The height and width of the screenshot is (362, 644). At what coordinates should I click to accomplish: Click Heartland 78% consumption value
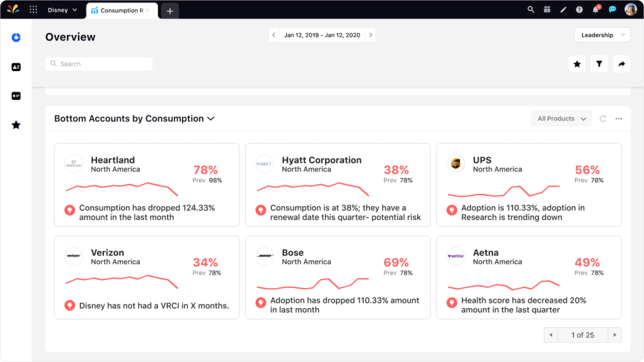(x=206, y=170)
